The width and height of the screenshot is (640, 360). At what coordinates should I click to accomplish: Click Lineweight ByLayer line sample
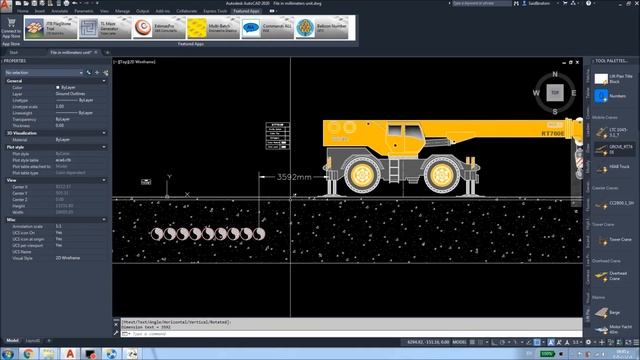[67, 113]
